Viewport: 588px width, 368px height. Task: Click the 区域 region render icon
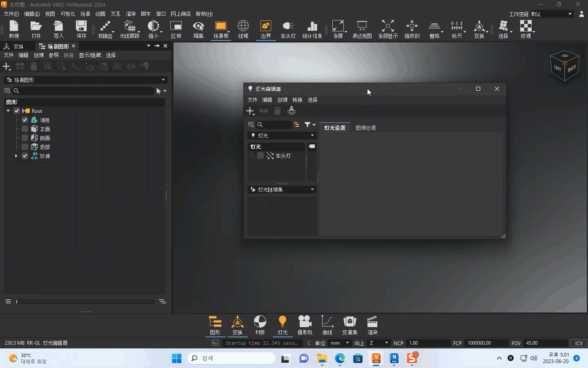(x=176, y=29)
